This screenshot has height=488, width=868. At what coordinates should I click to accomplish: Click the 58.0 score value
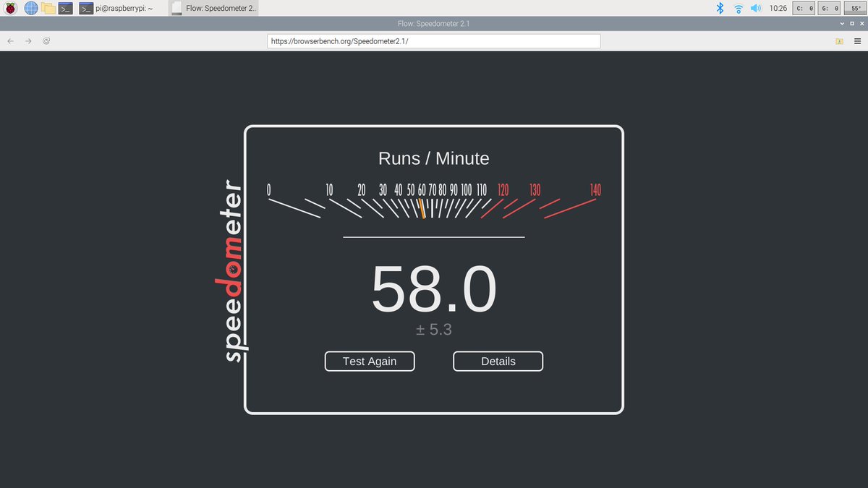click(x=434, y=289)
